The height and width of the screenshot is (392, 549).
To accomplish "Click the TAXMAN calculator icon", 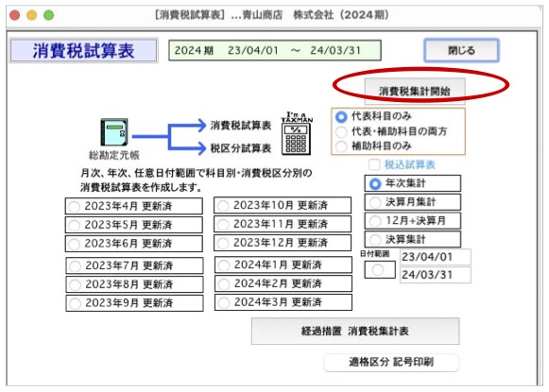I will (x=296, y=134).
